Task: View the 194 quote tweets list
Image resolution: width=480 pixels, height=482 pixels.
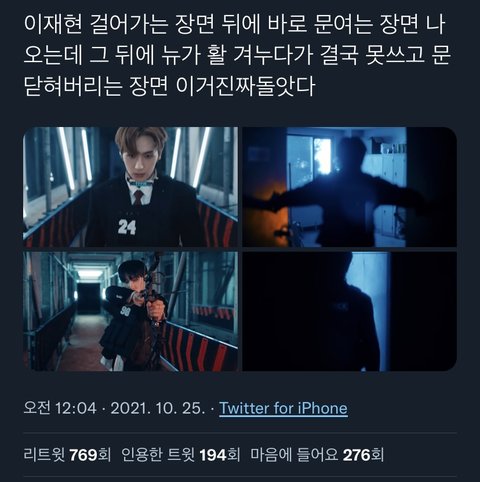Action: coord(180,455)
